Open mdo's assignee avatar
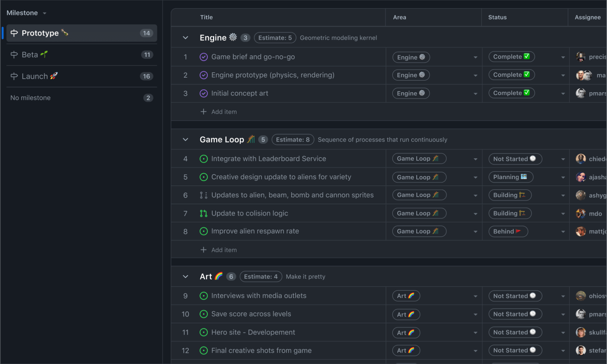The width and height of the screenshot is (607, 364). (x=581, y=213)
